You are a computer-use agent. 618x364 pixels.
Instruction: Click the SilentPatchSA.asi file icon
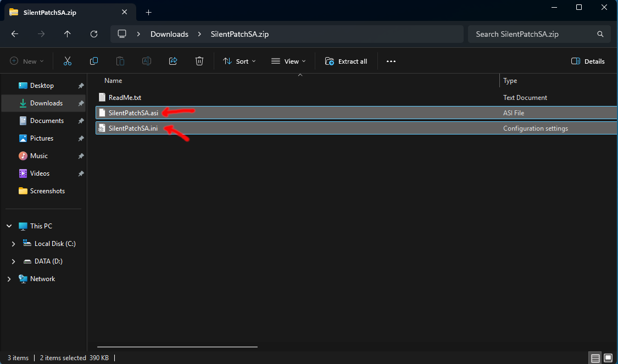click(102, 113)
